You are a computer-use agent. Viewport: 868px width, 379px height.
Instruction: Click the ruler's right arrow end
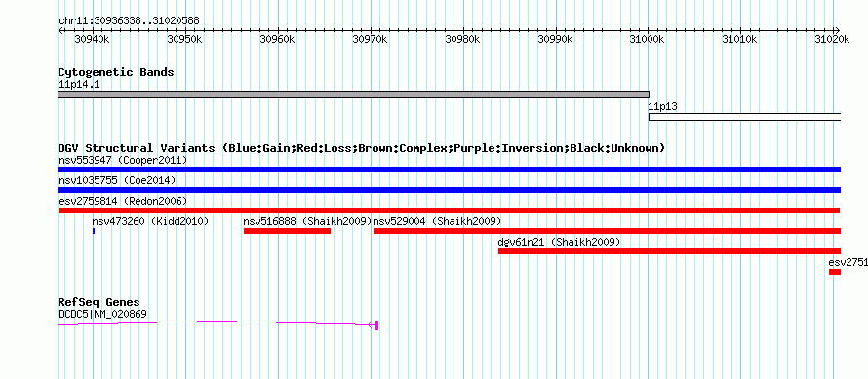(838, 30)
